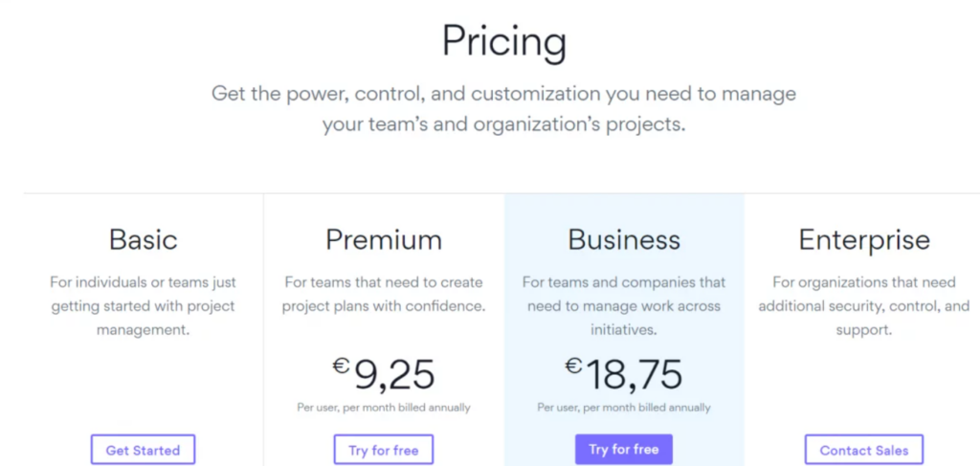Click the Pricing page title
Image resolution: width=980 pixels, height=466 pixels.
[504, 42]
